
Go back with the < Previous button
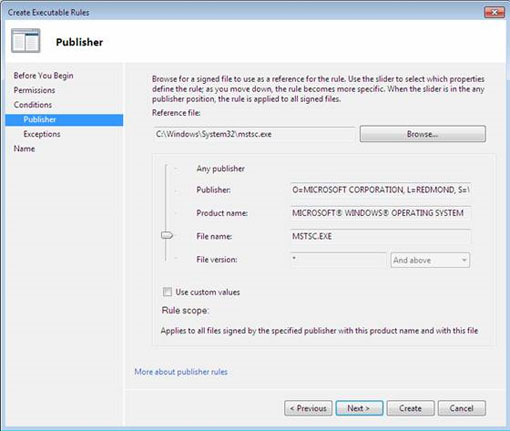(x=308, y=408)
